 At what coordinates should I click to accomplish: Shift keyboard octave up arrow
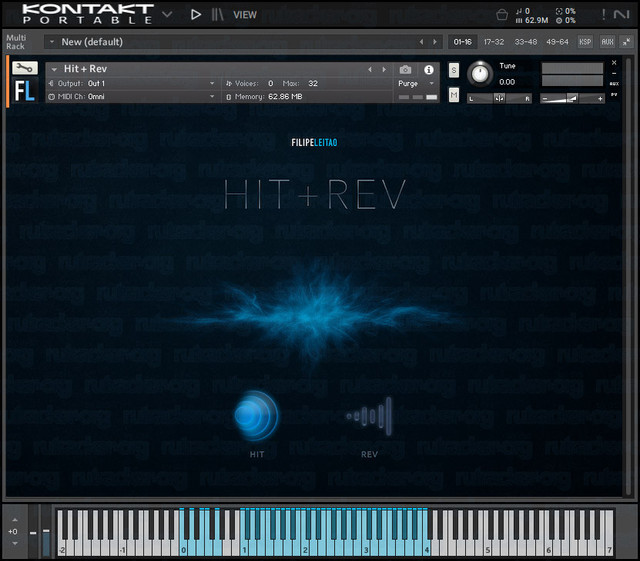tap(15, 520)
